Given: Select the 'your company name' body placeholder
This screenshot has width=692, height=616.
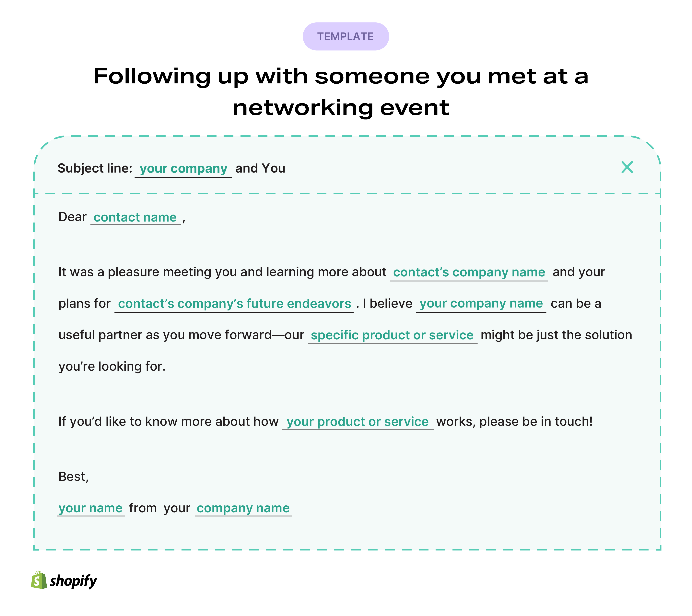Looking at the screenshot, I should (x=481, y=304).
